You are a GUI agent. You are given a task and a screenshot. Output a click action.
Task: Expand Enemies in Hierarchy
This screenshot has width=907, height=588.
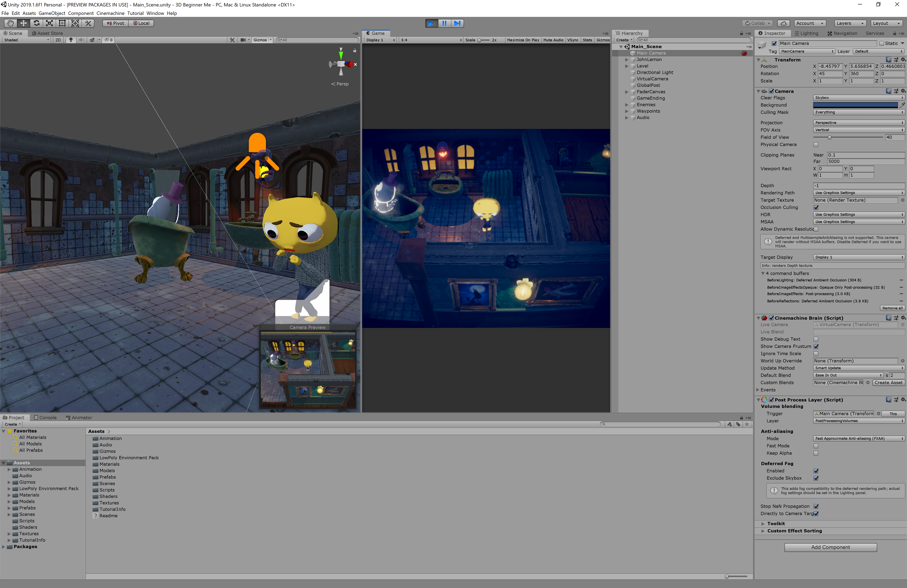627,105
